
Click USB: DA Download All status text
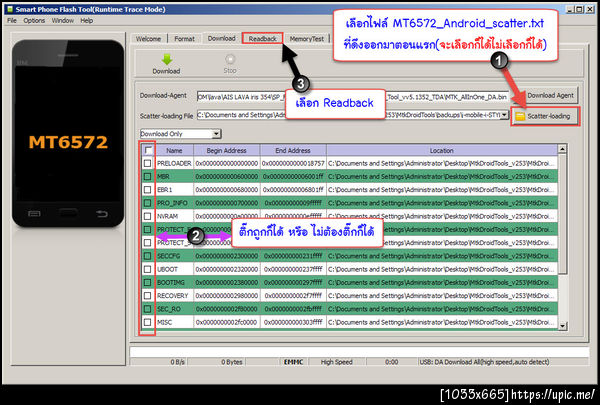[x=484, y=362]
